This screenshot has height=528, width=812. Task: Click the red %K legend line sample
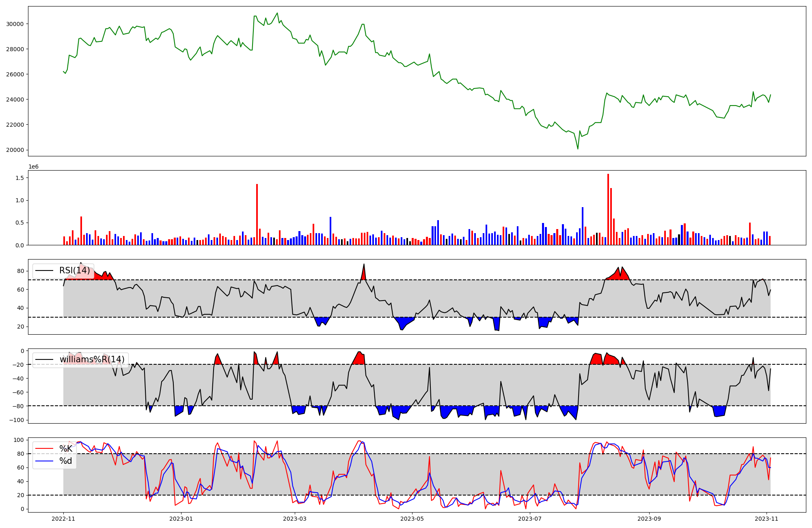tap(44, 448)
